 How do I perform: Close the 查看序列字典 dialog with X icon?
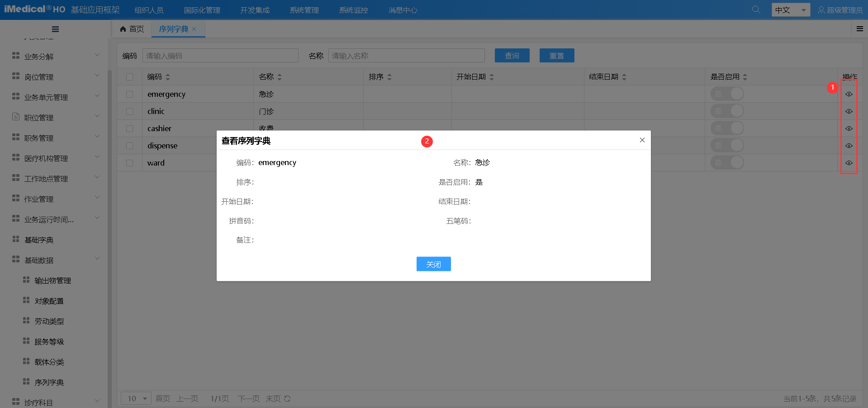[642, 140]
